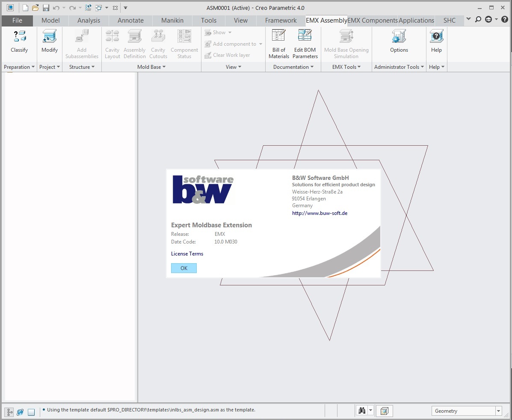Click the question mark help icon top-right
The width and height of the screenshot is (512, 420).
coord(504,20)
